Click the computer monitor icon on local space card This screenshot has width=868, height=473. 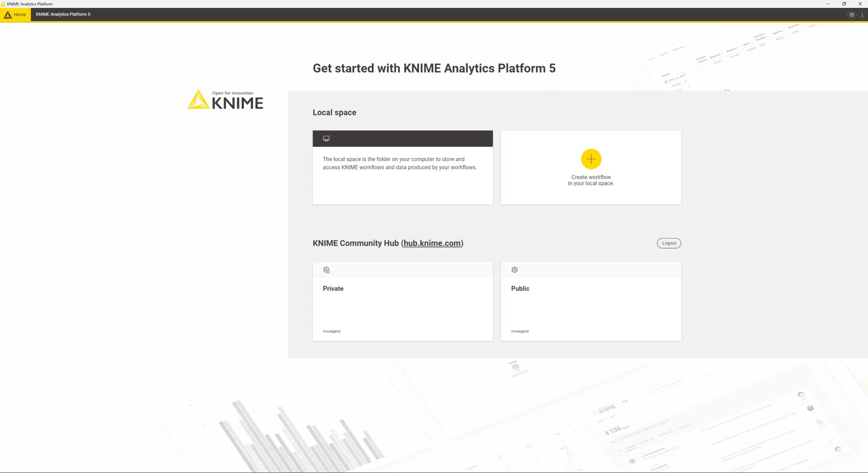coord(326,138)
